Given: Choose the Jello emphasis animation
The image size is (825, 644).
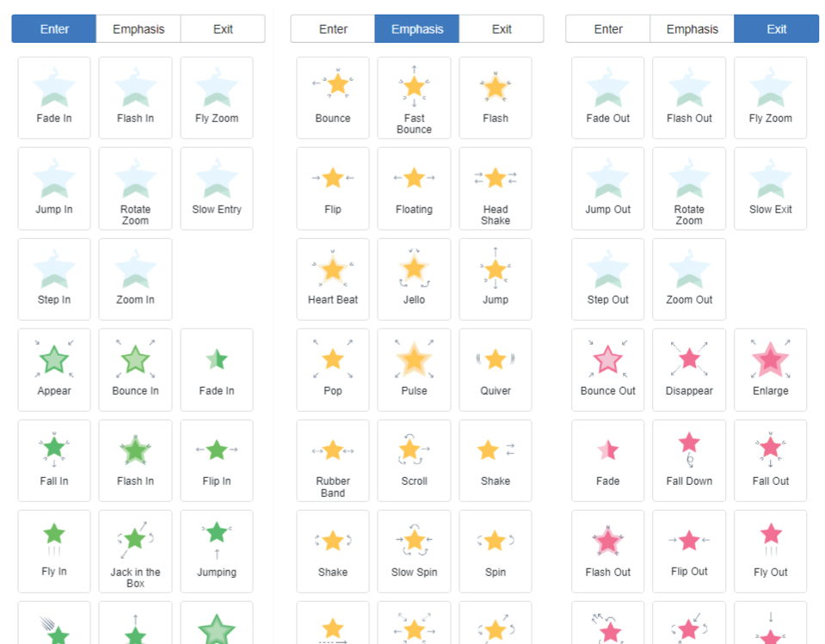Looking at the screenshot, I should coord(414,279).
